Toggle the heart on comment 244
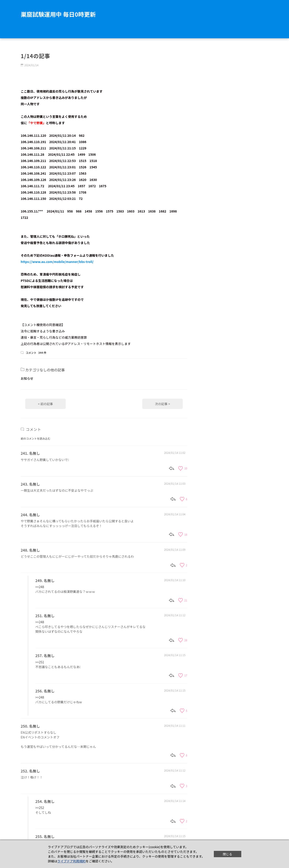 click(x=180, y=535)
